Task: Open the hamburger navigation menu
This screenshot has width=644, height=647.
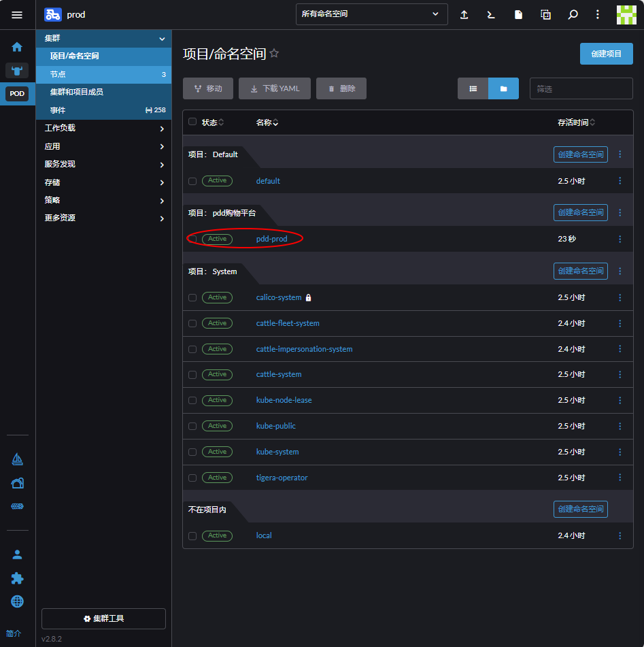Action: coord(17,15)
